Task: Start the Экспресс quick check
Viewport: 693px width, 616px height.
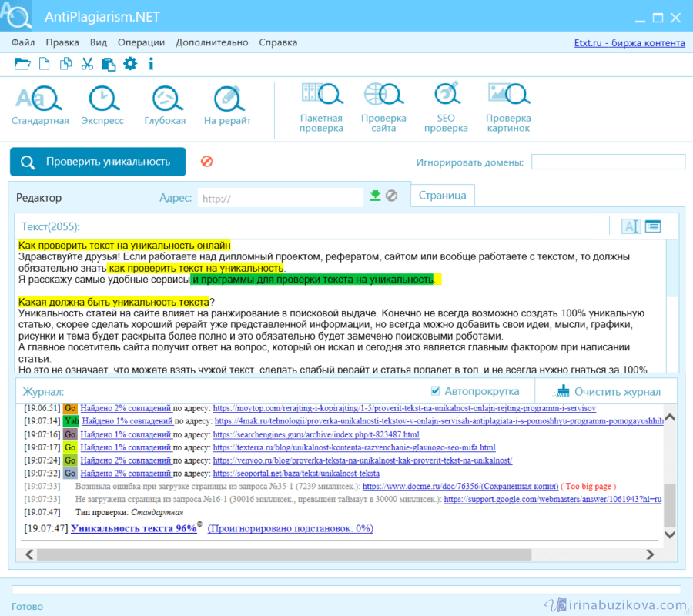Action: pyautogui.click(x=102, y=99)
